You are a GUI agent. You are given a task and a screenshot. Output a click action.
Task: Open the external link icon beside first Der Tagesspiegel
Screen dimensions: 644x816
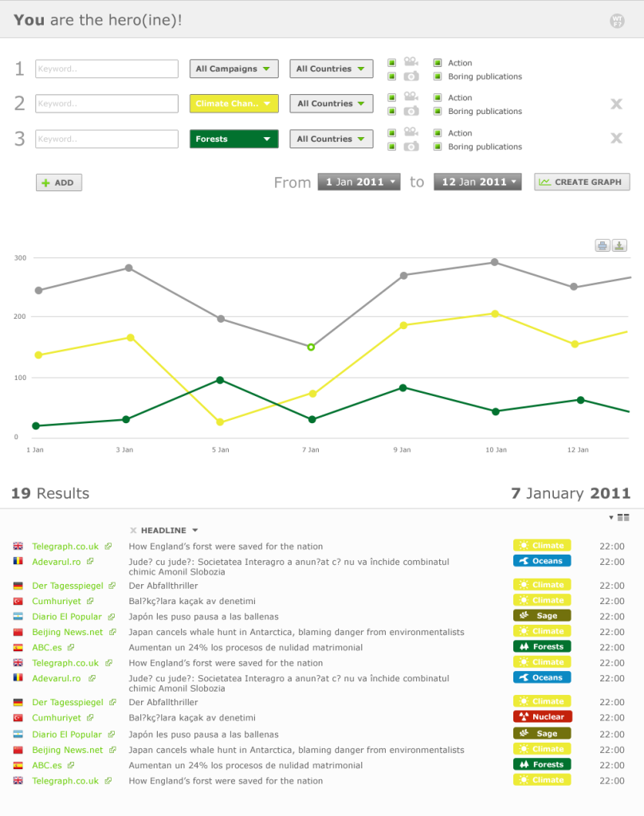tap(112, 586)
